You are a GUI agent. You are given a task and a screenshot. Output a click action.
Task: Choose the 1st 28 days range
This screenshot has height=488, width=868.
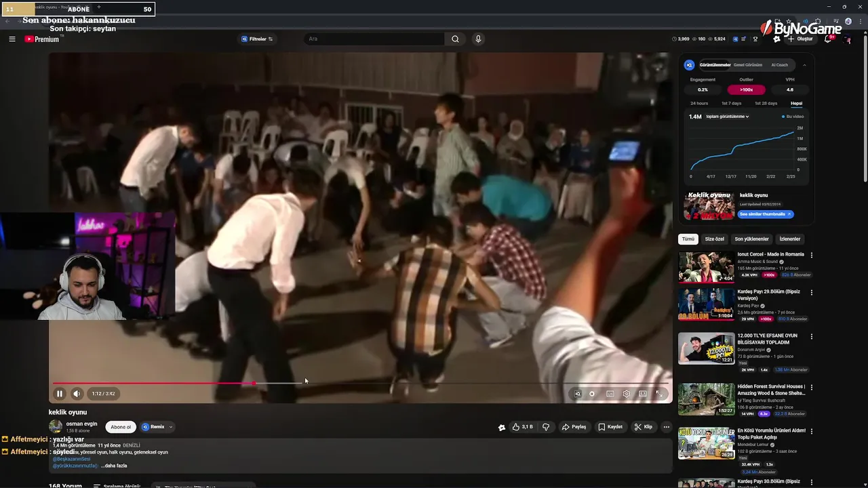pos(766,103)
